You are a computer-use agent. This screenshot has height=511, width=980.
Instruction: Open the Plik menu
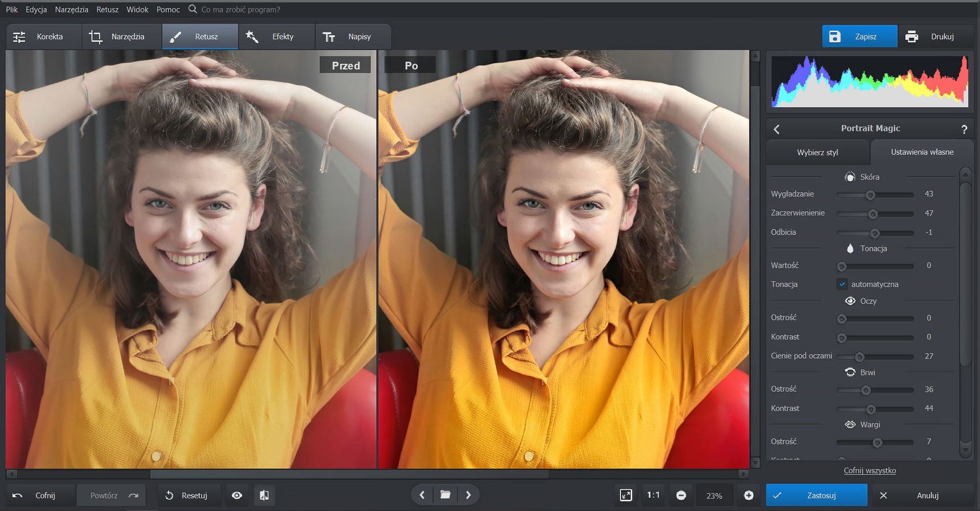11,10
